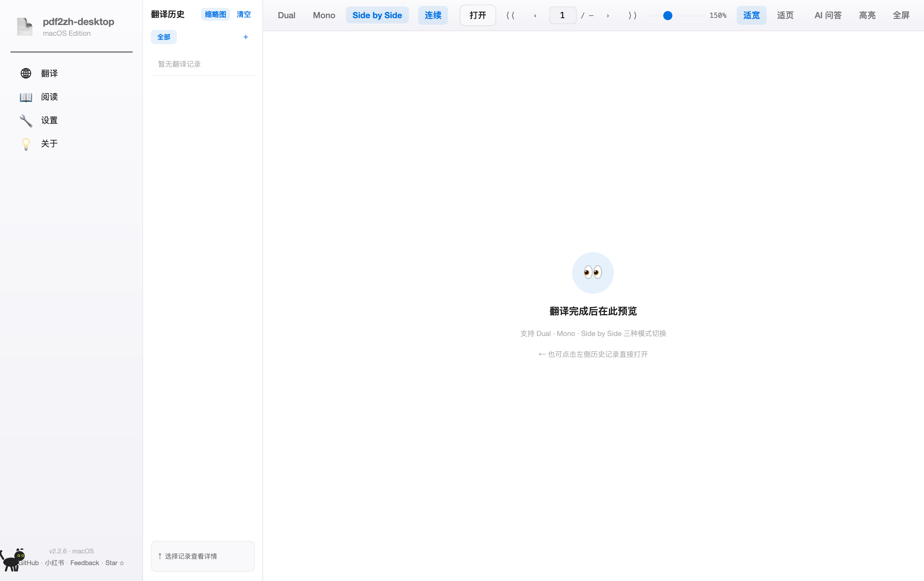924x581 pixels.
Task: Open the GitHub link in footer
Action: (29, 562)
